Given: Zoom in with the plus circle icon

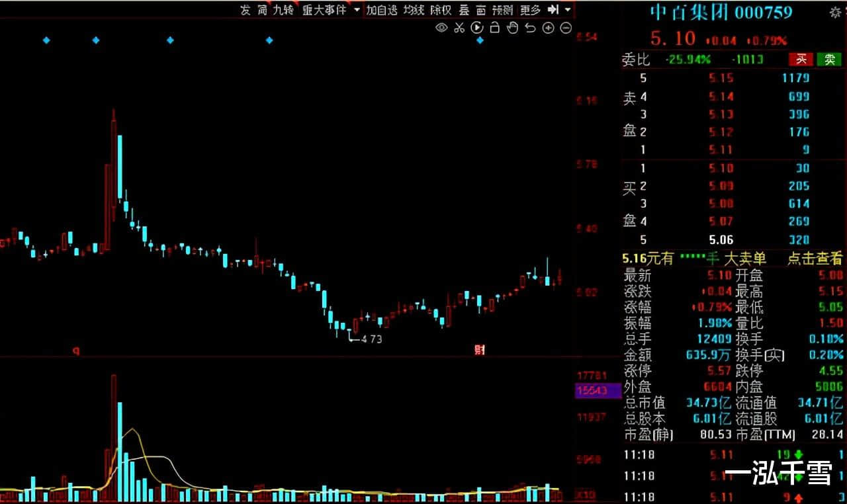Looking at the screenshot, I should click(x=548, y=27).
